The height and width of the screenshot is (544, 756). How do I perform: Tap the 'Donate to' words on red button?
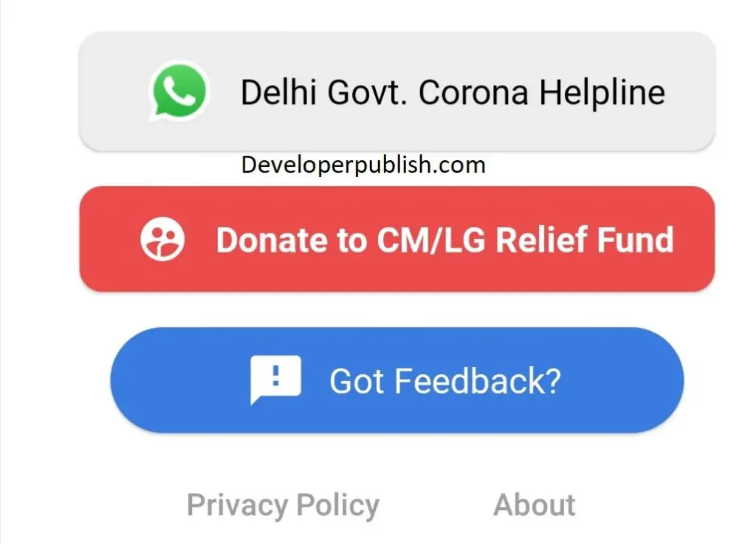[291, 239]
